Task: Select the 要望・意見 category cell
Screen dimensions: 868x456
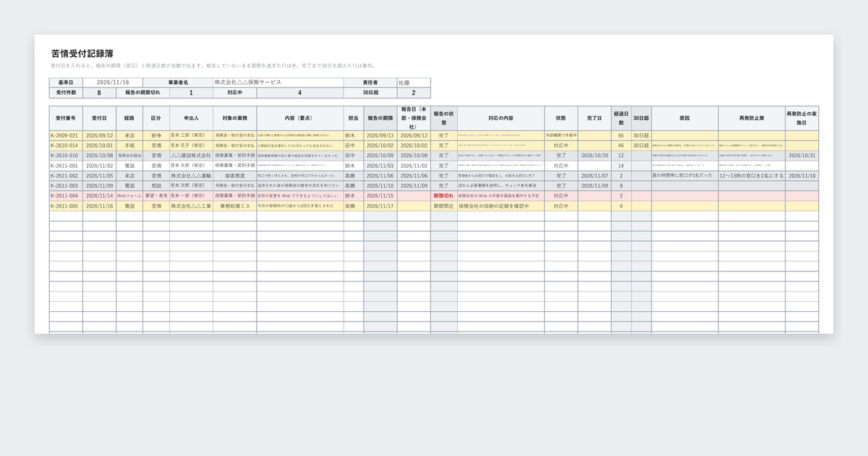Action: point(156,196)
